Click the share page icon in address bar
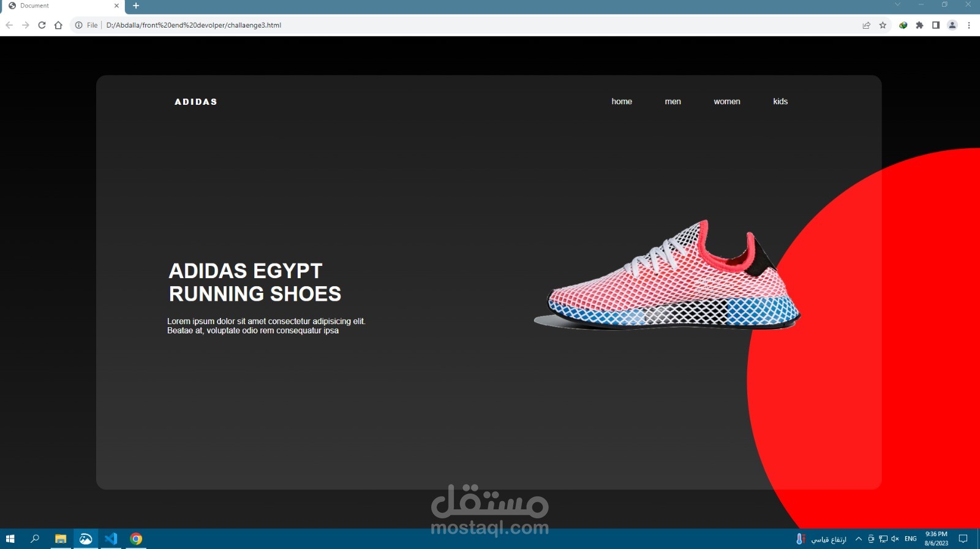 [866, 25]
